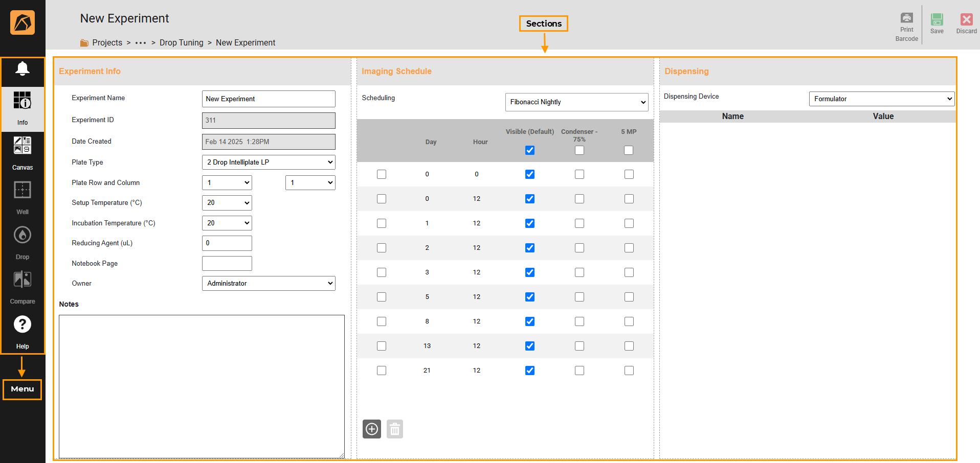Enable 5 MP header checkbox
Screen dimensions: 980x463
point(629,150)
